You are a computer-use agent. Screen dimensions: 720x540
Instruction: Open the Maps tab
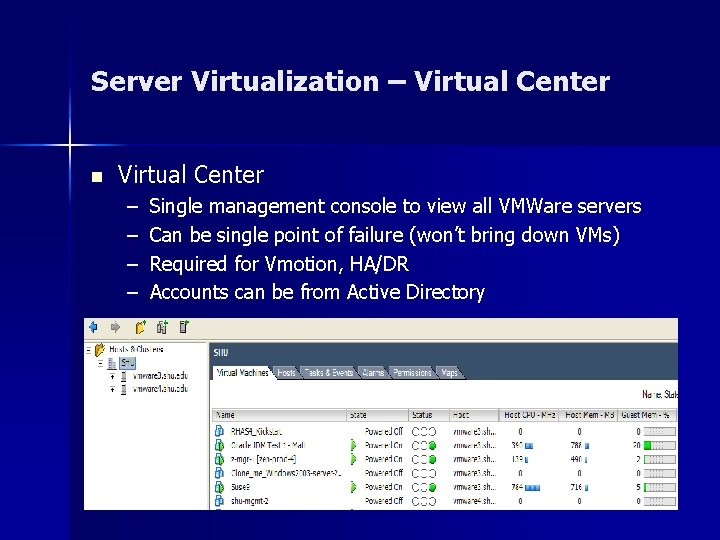click(449, 372)
